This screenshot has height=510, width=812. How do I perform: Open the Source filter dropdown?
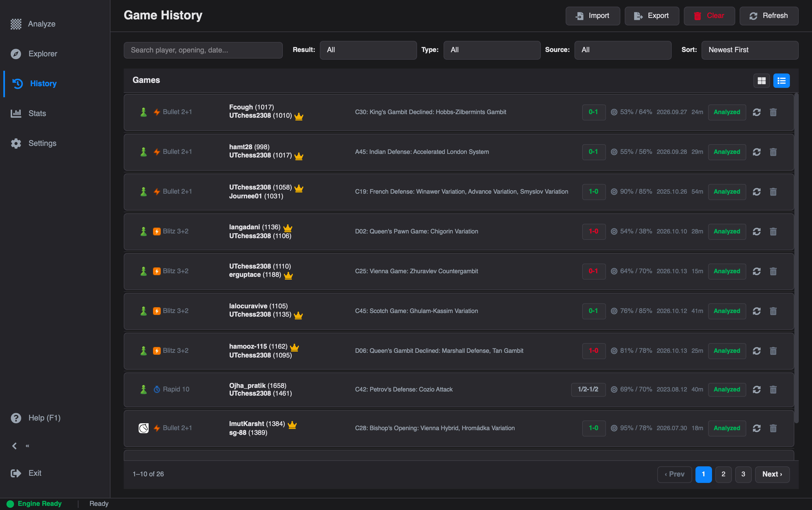click(623, 50)
